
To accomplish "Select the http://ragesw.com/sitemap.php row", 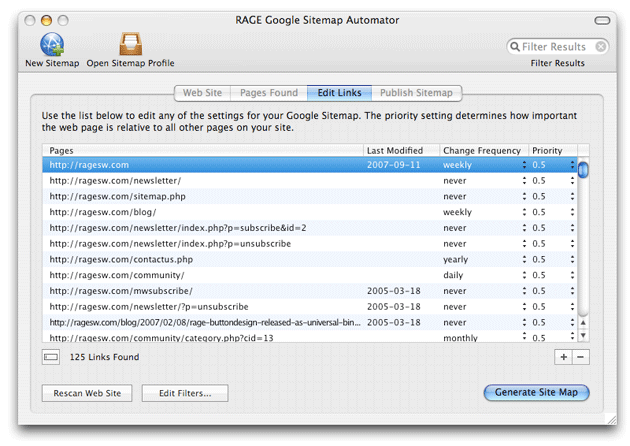I will pyautogui.click(x=309, y=196).
